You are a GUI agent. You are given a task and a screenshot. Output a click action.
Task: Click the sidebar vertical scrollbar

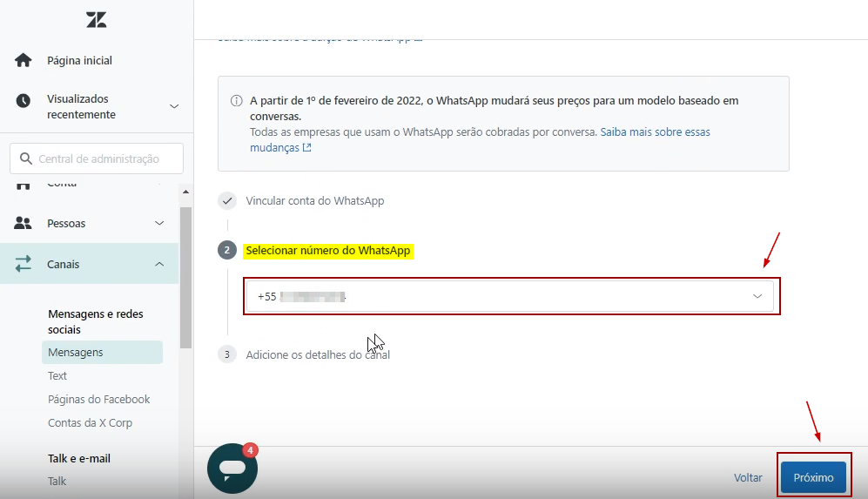pos(185,279)
